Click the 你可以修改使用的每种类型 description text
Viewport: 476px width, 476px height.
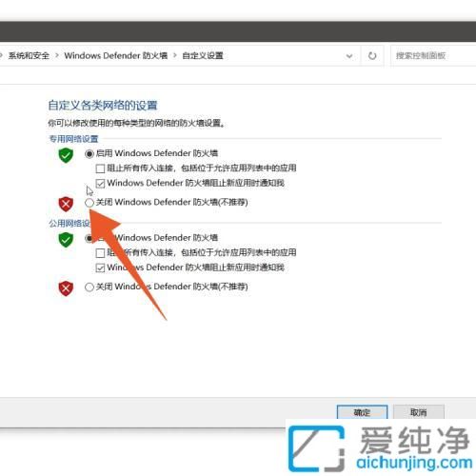(x=136, y=123)
